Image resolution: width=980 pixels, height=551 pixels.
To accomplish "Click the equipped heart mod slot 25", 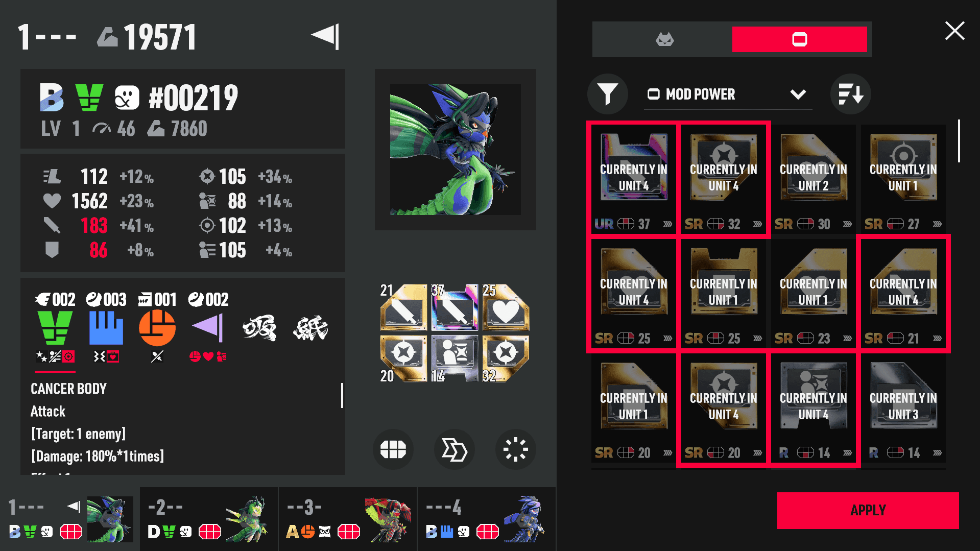I will [x=506, y=307].
